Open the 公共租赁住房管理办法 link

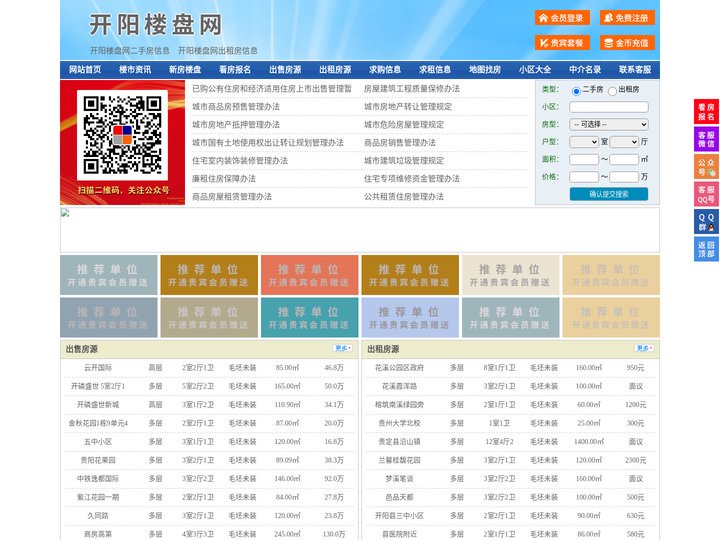(404, 197)
